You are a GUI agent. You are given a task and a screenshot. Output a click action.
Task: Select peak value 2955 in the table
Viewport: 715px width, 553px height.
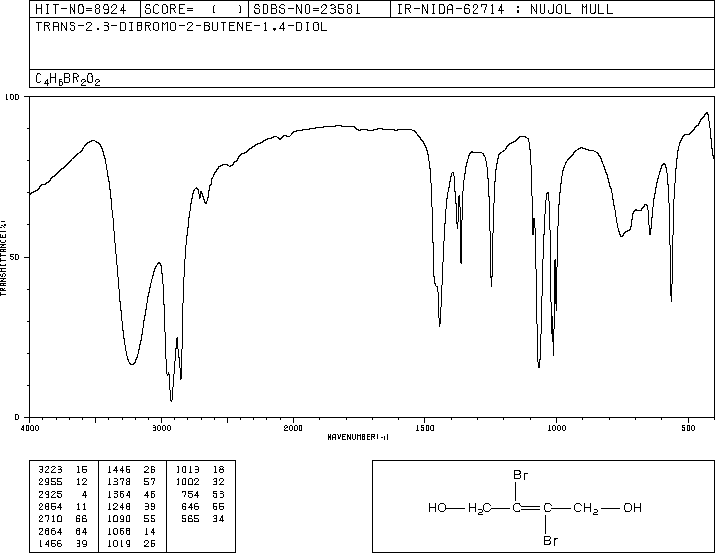pyautogui.click(x=50, y=482)
